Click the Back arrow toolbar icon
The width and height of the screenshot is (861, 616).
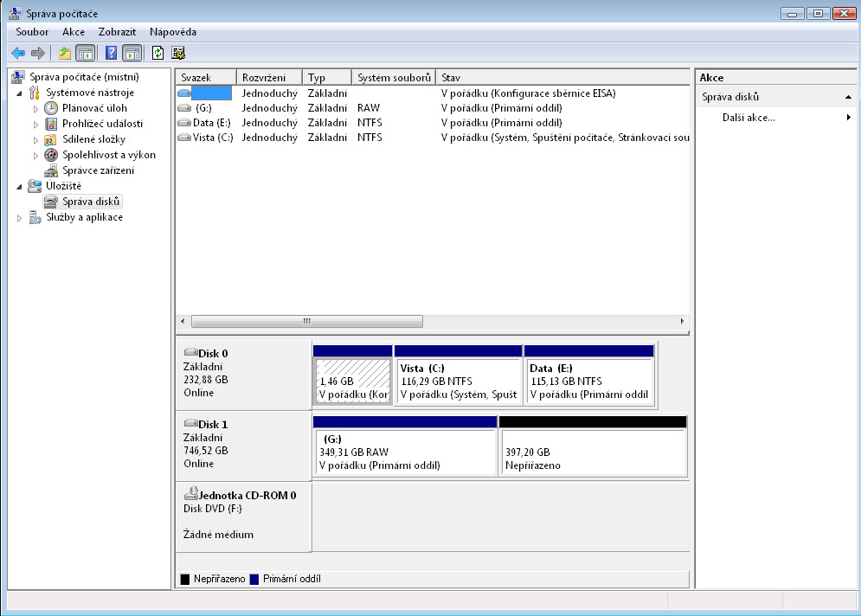click(x=18, y=53)
